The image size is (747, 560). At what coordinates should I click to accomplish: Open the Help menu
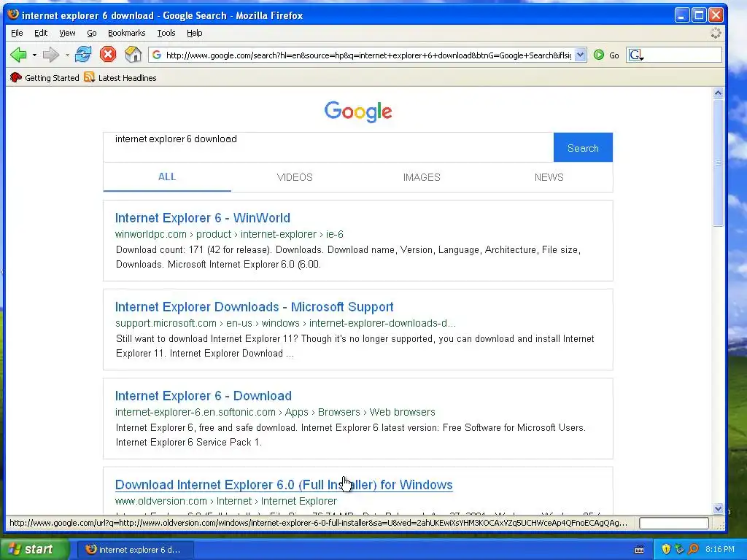[x=194, y=33]
